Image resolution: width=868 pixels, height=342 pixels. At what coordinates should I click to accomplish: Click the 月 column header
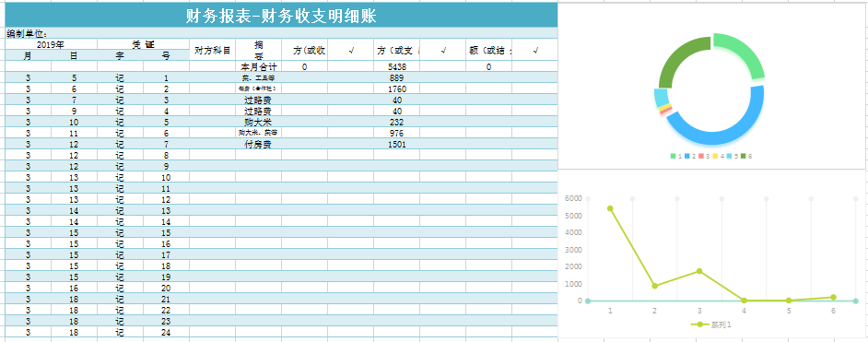pos(29,55)
